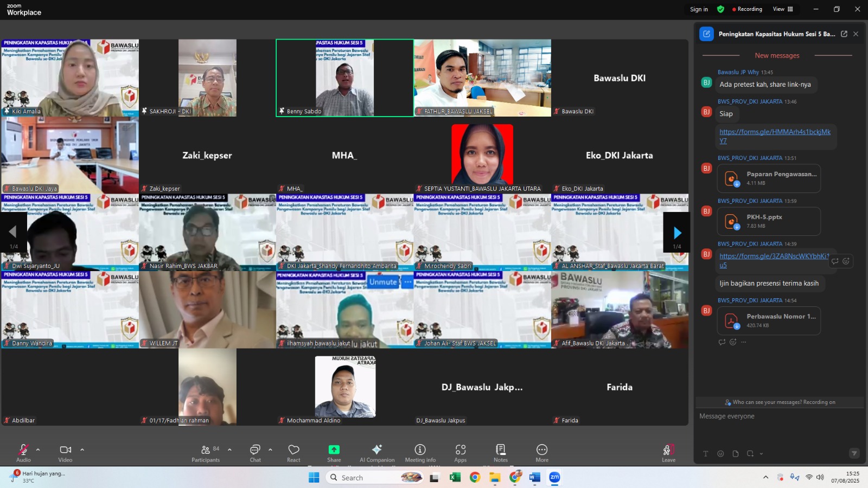The height and width of the screenshot is (488, 868).
Task: Go to previous gallery page arrow
Action: pos(13,233)
